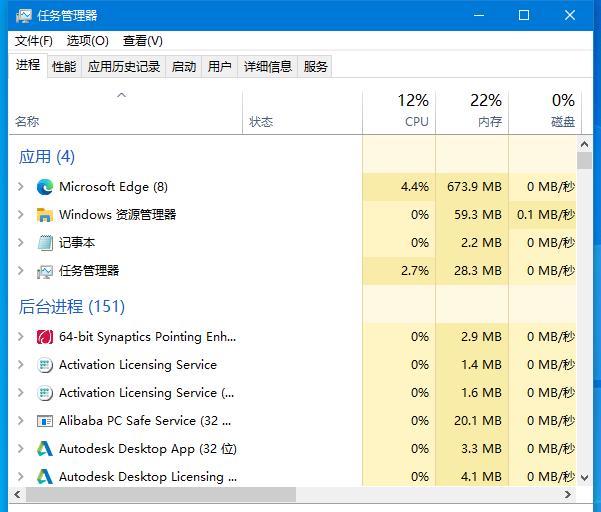Select the Autodesk Desktop App (32 位) text

point(148,449)
